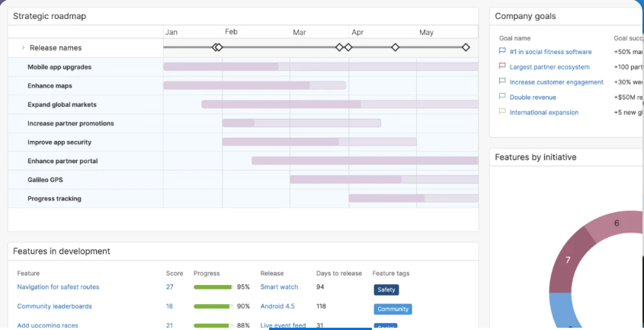Select the late-March release diamond before the Apr pair
The width and height of the screenshot is (644, 330).
point(339,47)
